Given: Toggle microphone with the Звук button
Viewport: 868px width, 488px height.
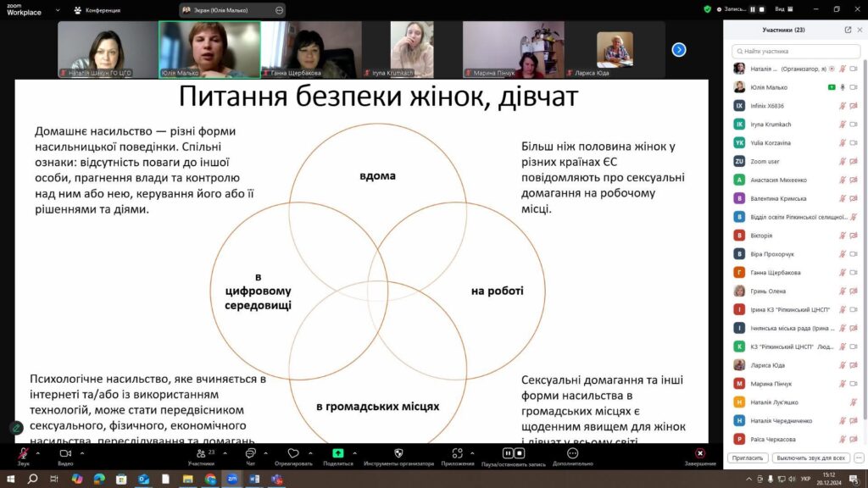Looking at the screenshot, I should (24, 454).
